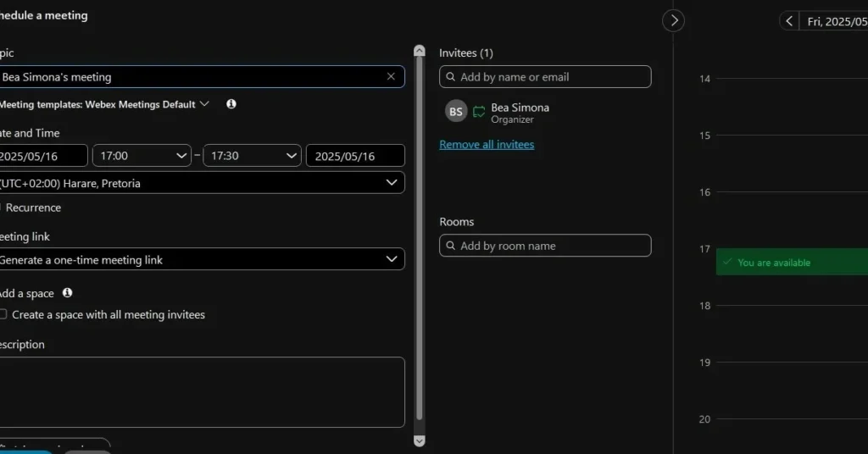
Task: Open the Harare, Pretoria time zone dropdown
Action: (202, 183)
